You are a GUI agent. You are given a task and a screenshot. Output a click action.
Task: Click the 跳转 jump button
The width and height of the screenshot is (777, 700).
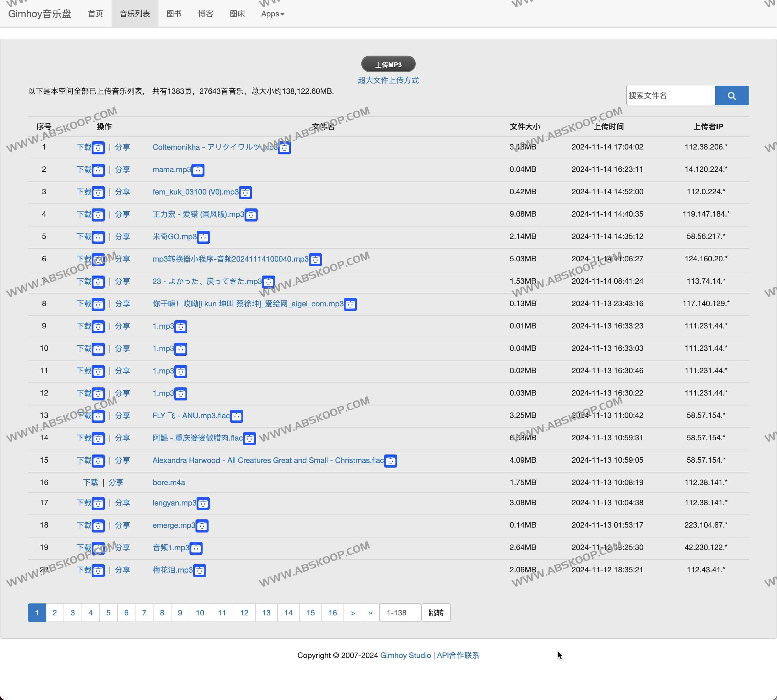pos(436,613)
